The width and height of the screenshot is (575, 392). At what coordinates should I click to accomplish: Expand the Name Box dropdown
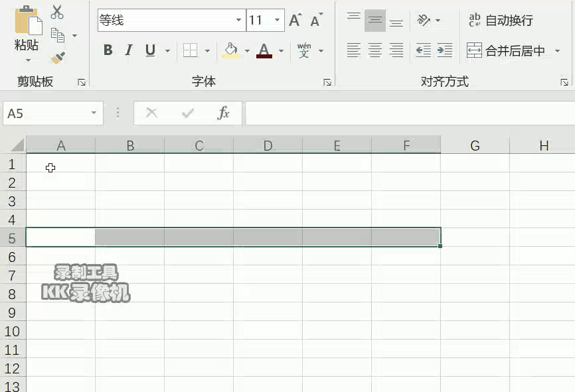pyautogui.click(x=94, y=113)
